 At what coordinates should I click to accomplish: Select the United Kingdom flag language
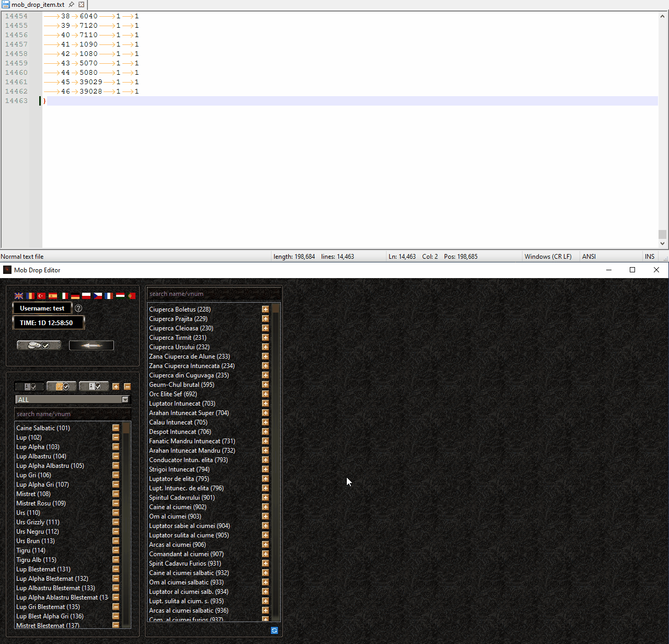(19, 296)
